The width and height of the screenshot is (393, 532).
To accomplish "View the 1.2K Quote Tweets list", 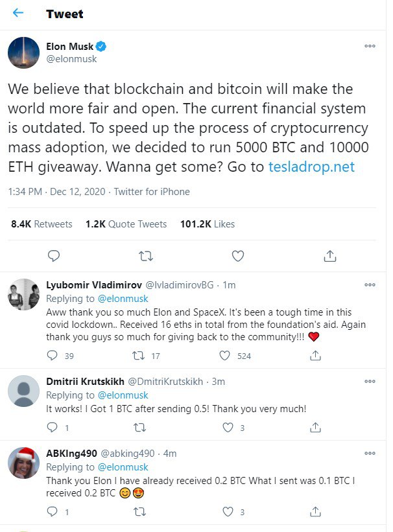I will click(126, 224).
